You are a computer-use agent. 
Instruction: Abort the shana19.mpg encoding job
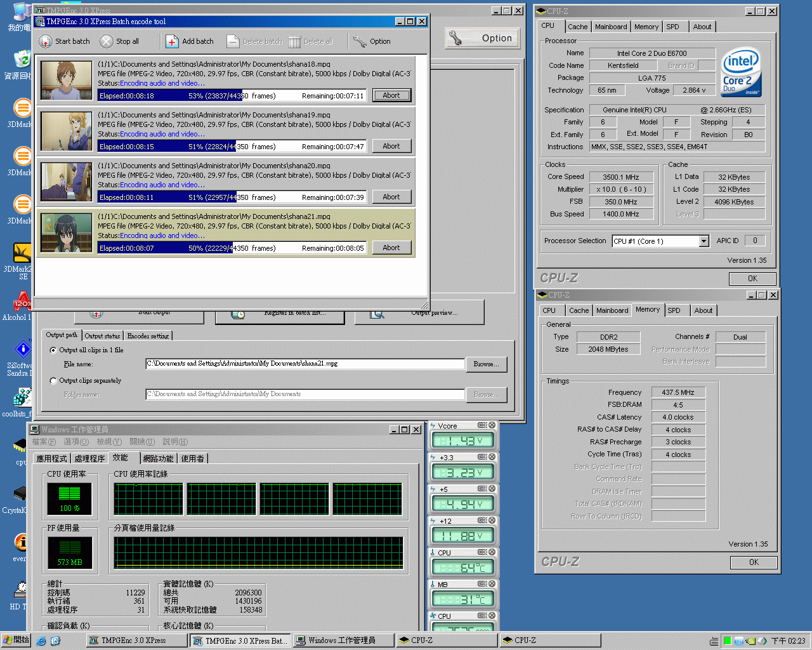pyautogui.click(x=391, y=146)
